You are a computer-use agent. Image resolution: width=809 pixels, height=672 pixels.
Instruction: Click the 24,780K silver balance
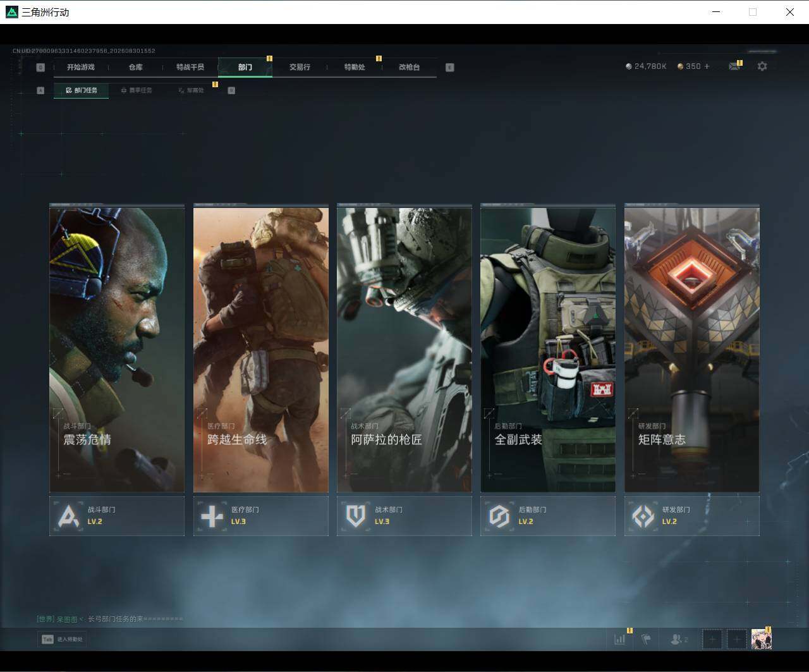point(650,66)
